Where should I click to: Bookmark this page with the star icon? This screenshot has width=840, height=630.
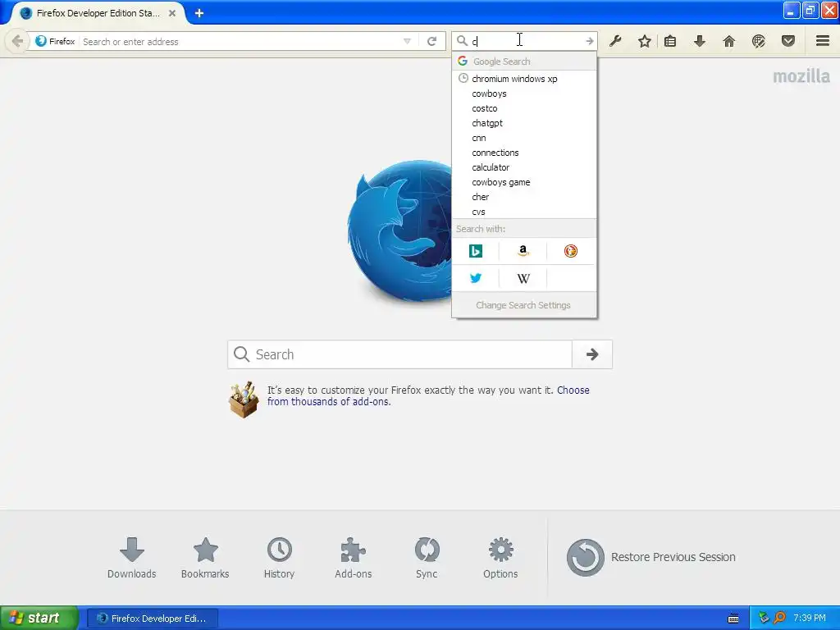pyautogui.click(x=645, y=41)
